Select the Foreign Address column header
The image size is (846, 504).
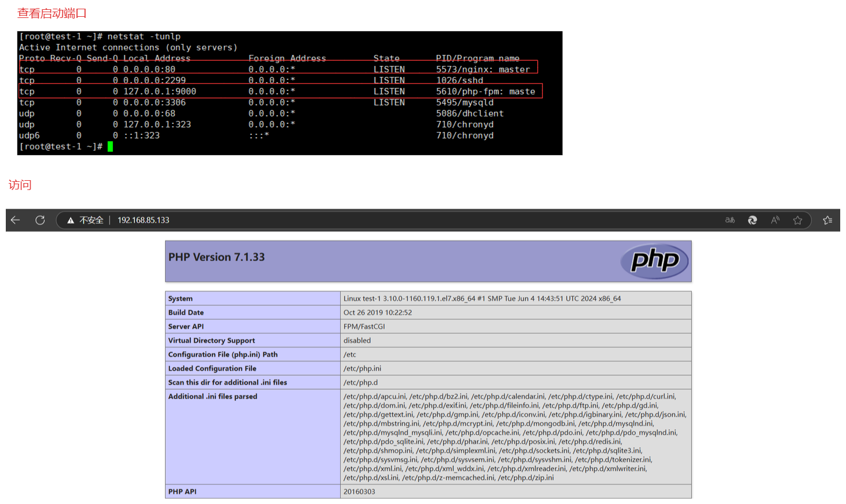287,59
